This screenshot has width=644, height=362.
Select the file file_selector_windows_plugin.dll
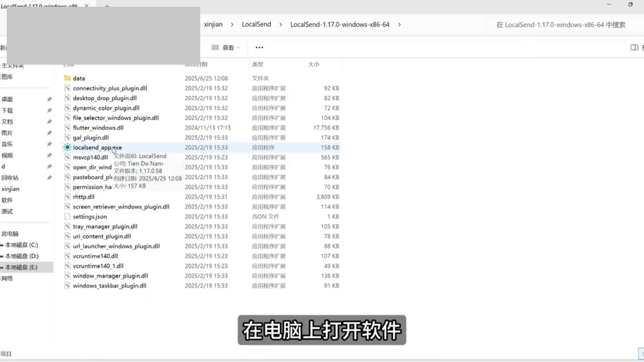pos(116,118)
